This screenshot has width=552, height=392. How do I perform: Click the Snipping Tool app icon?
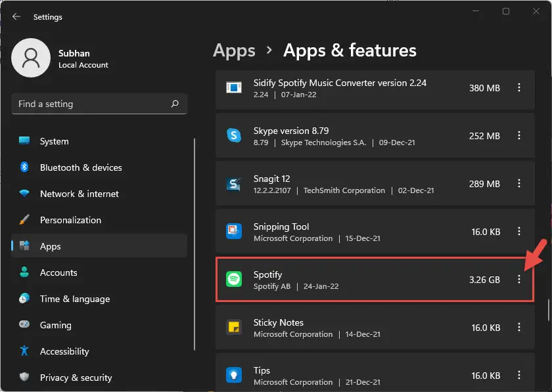point(234,231)
